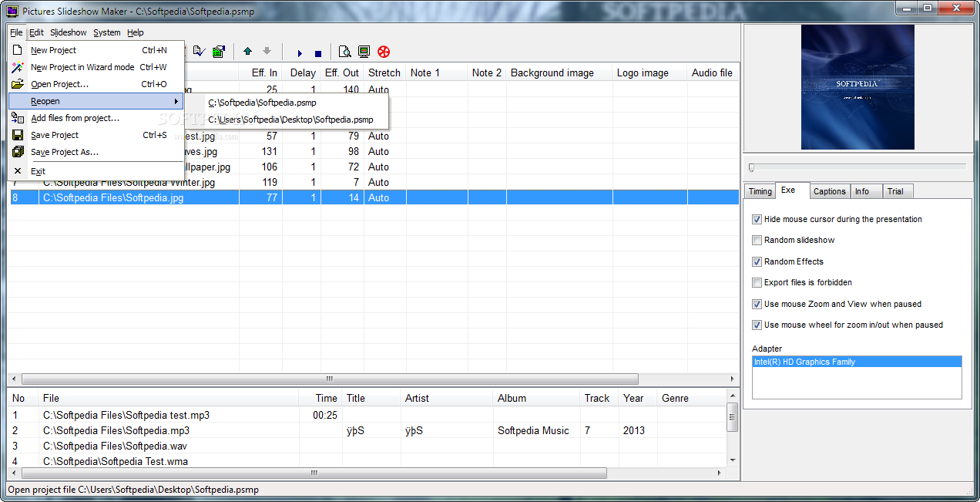Viewport: 980px width, 502px height.
Task: Reopen C:\Softpedia\Softpedia.psmp from the submenu
Action: (287, 103)
